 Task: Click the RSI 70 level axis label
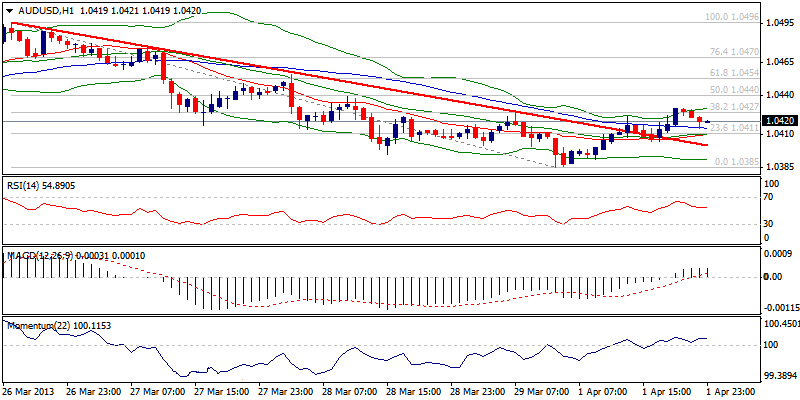(769, 198)
